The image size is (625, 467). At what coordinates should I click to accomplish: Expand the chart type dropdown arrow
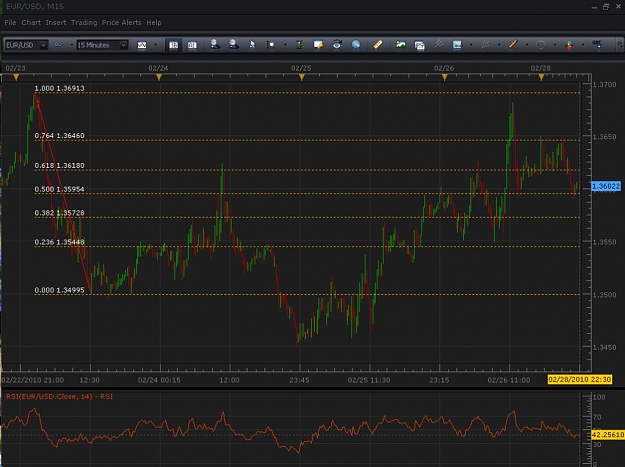(x=155, y=45)
